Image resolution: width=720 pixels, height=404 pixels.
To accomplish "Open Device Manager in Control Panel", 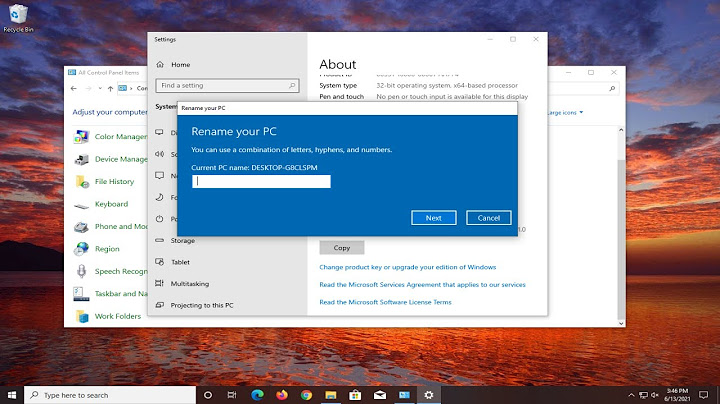I will point(121,159).
